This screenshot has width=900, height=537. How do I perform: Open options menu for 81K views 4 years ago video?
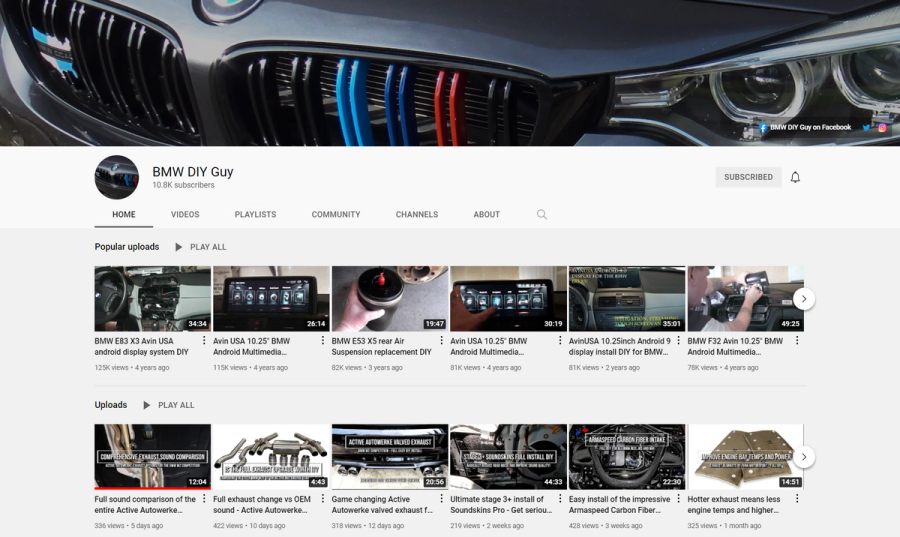[x=560, y=341]
